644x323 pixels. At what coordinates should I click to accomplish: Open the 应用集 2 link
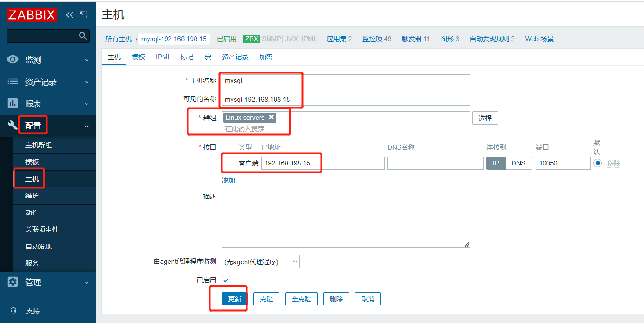(x=339, y=39)
